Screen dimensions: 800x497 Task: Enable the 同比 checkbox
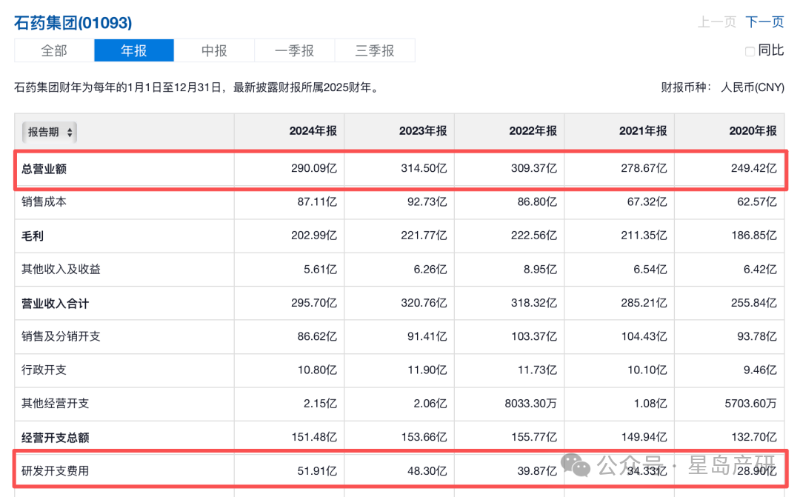750,51
